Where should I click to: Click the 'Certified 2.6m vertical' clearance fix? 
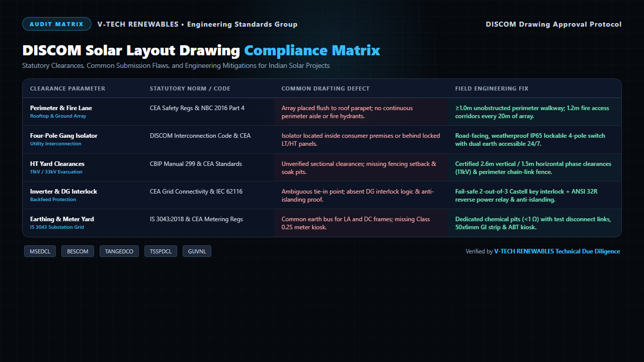(533, 168)
